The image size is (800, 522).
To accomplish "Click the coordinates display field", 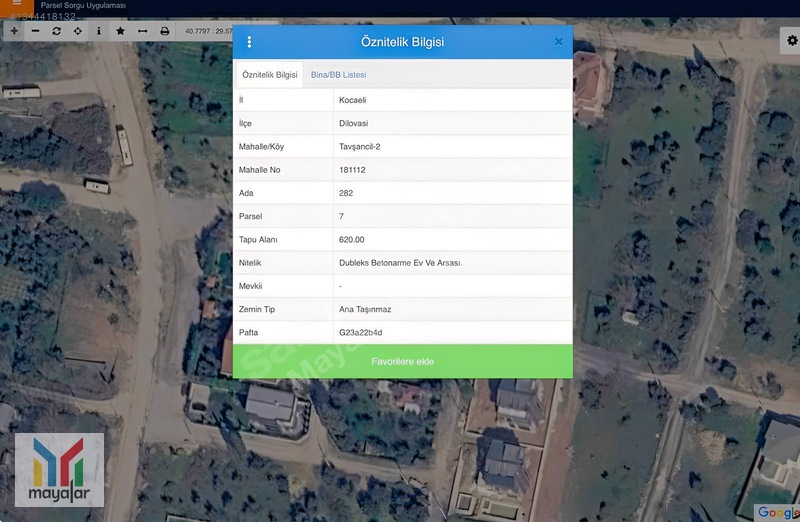I will tap(207, 31).
